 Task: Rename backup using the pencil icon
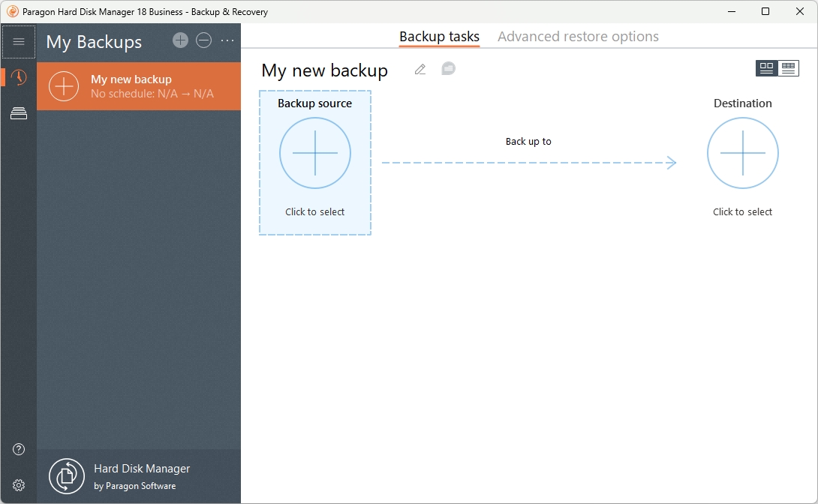point(420,69)
